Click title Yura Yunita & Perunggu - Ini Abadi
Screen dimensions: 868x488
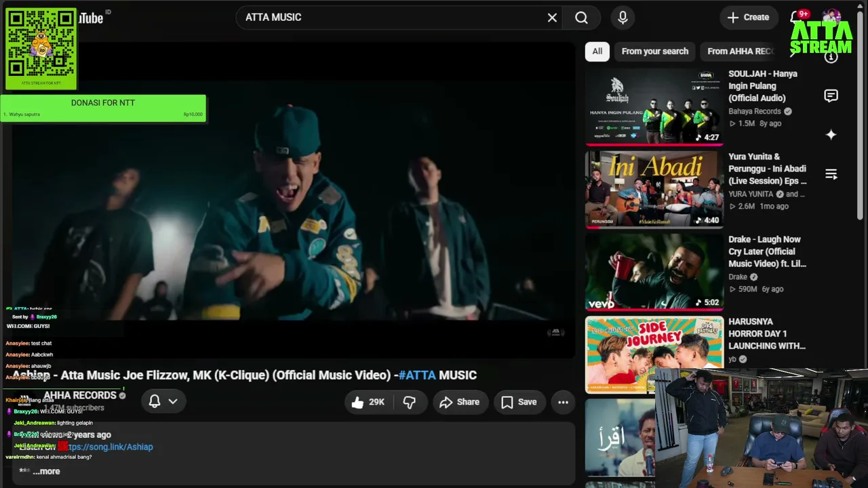tap(768, 169)
